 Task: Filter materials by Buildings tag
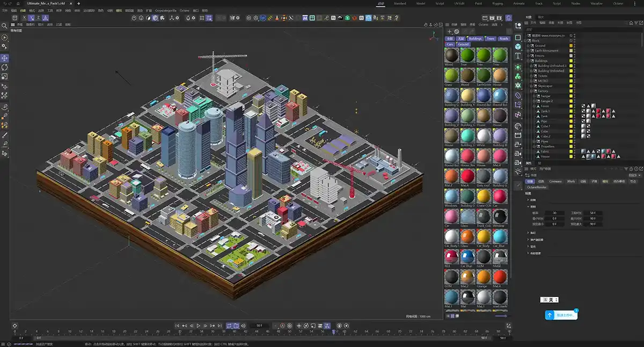pyautogui.click(x=475, y=39)
